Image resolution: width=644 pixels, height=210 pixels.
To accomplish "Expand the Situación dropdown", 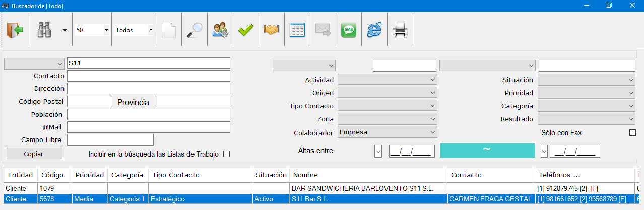I will [587, 80].
